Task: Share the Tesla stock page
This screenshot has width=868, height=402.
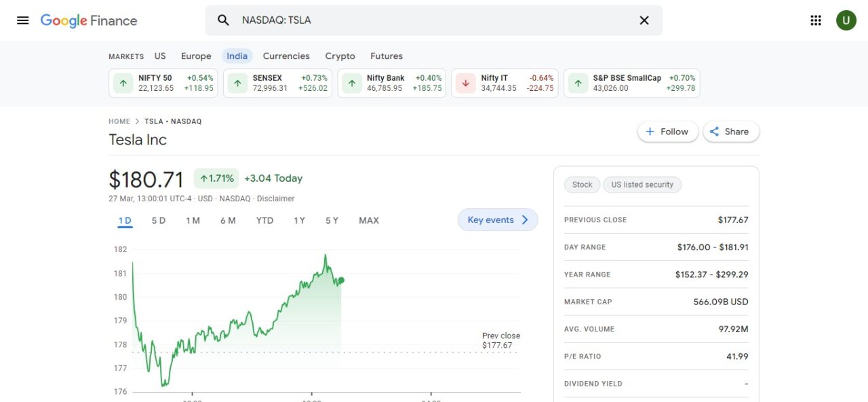Action: [731, 132]
